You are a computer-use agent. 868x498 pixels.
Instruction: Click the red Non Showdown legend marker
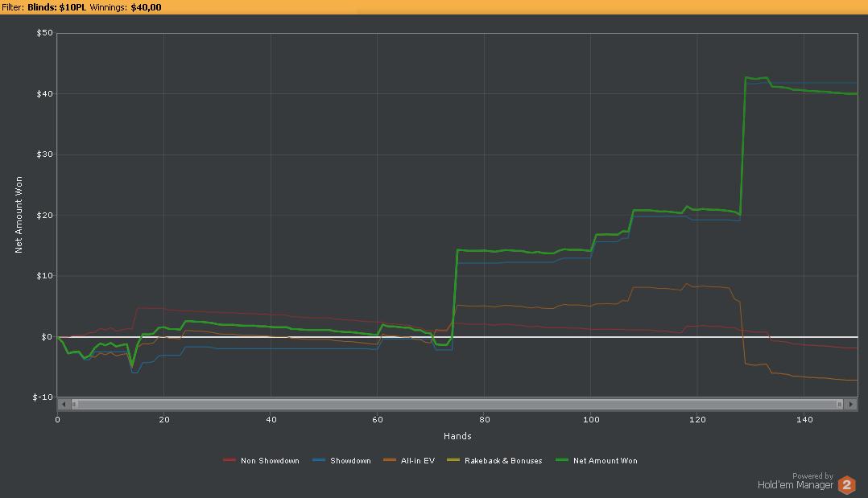pos(229,461)
